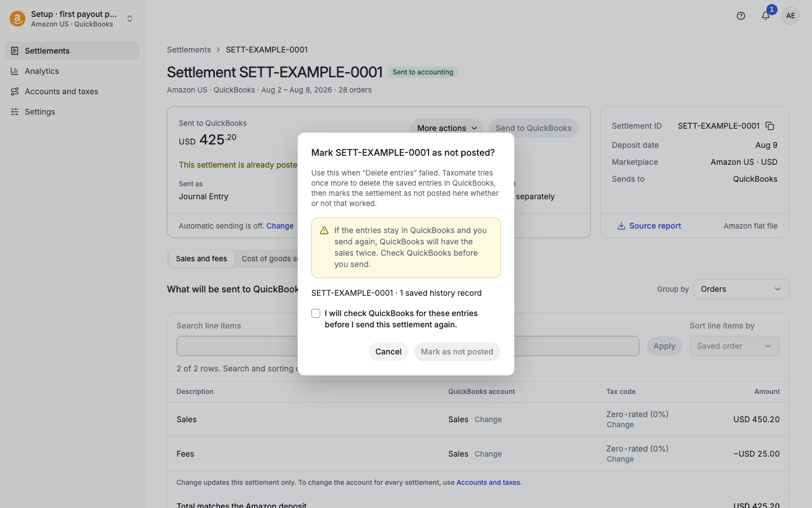Change the QuickBooks account for Sales row
This screenshot has width=812, height=508.
[488, 420]
